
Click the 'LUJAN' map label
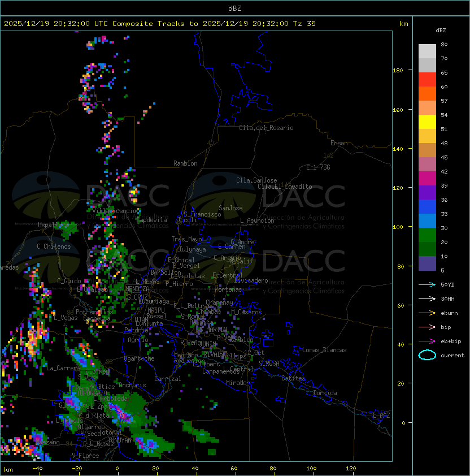[140, 320]
